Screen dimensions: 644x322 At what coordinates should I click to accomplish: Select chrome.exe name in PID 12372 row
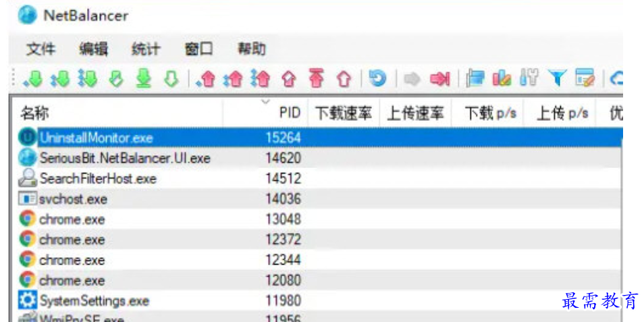(x=72, y=240)
